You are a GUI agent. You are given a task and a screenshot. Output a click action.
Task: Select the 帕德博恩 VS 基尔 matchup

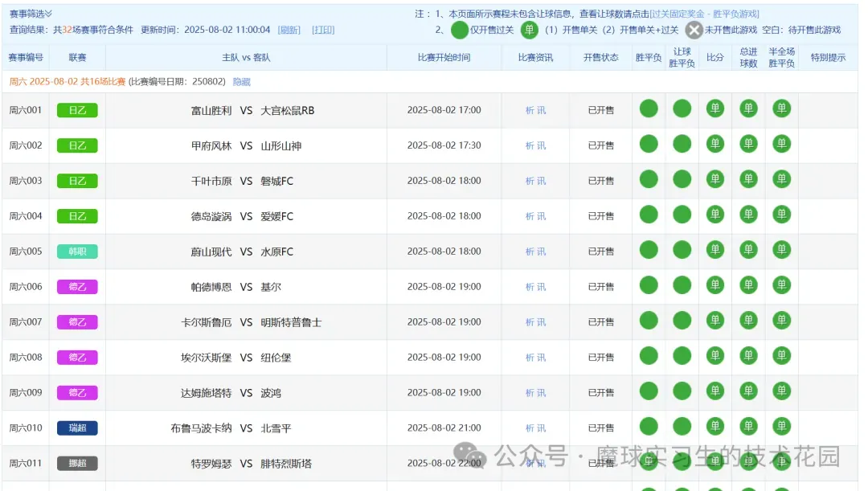[235, 288]
